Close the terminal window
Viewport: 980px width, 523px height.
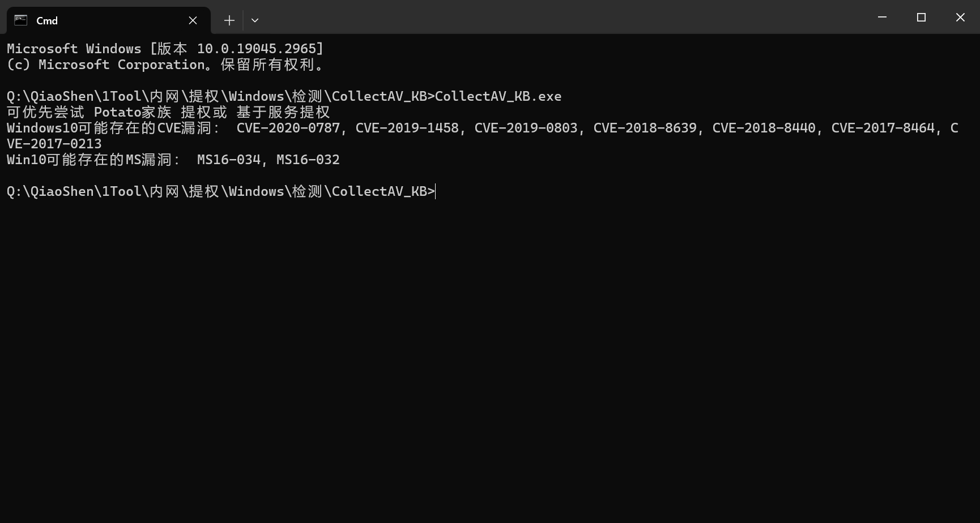pos(960,18)
